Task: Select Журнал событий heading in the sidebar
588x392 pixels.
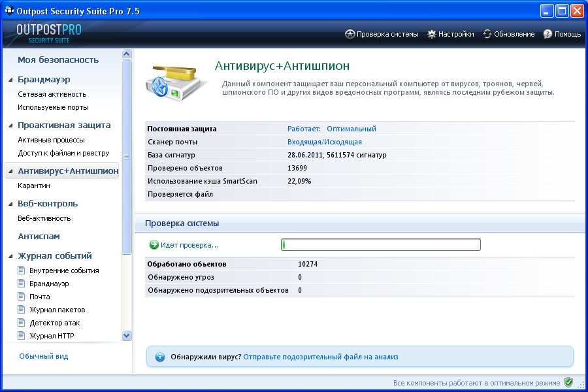Action: coord(55,256)
